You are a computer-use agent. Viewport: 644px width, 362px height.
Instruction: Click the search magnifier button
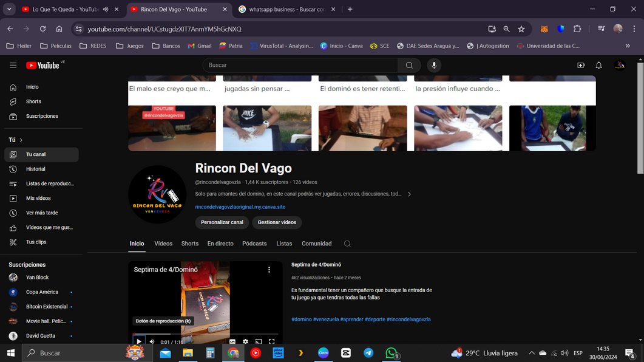tap(409, 66)
